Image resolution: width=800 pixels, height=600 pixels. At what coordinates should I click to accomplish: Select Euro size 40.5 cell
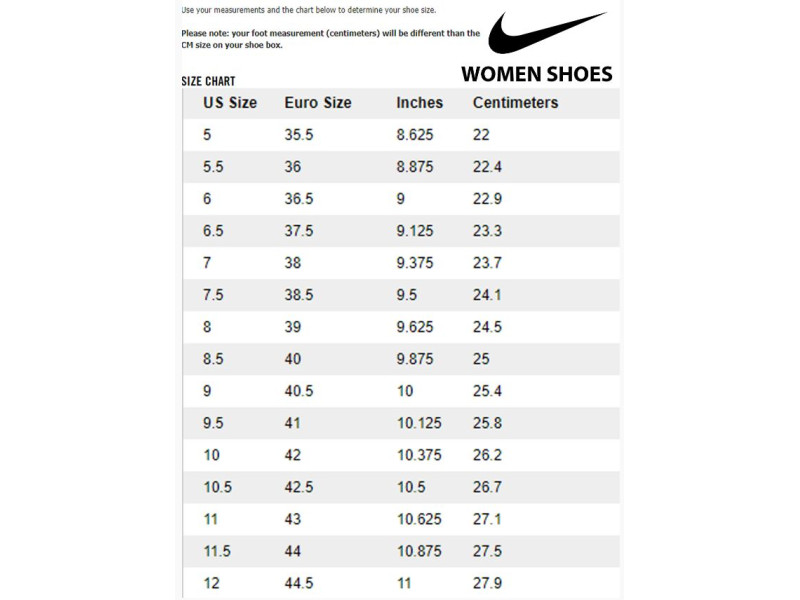[x=299, y=391]
